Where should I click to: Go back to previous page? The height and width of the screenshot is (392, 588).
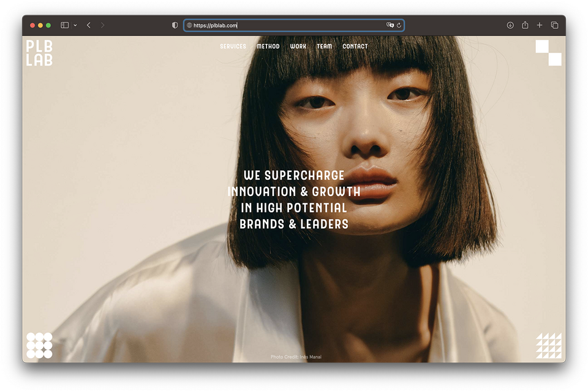click(89, 25)
